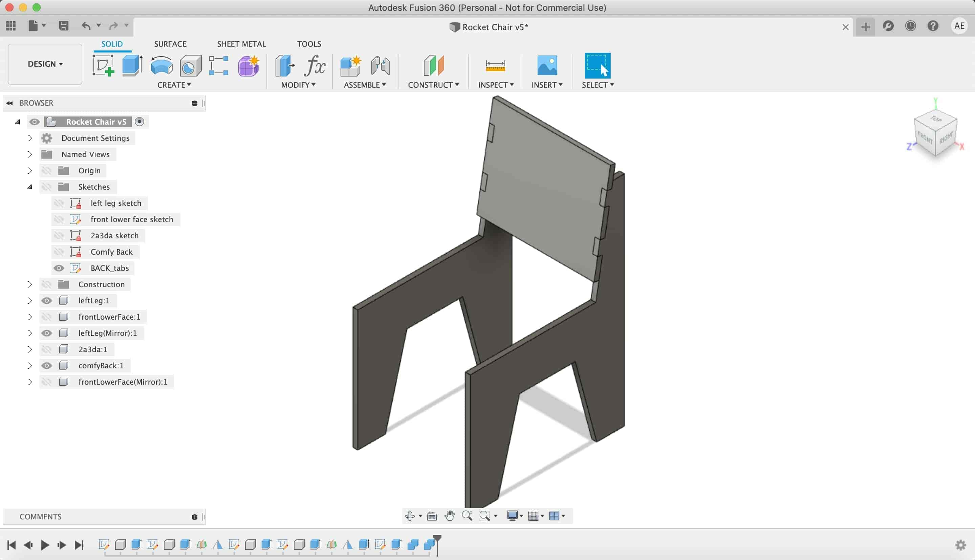Screen dimensions: 975x560
Task: Select the Joint tool
Action: pos(380,65)
